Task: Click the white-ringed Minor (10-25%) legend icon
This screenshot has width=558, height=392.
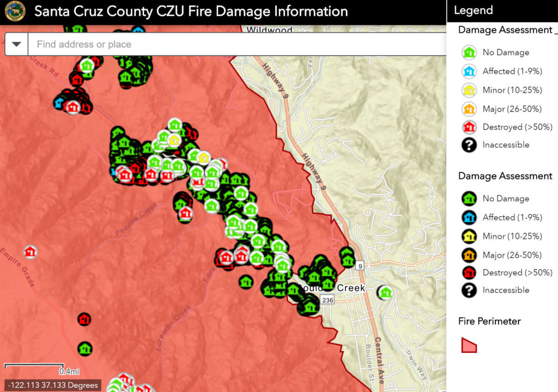Action: point(469,90)
